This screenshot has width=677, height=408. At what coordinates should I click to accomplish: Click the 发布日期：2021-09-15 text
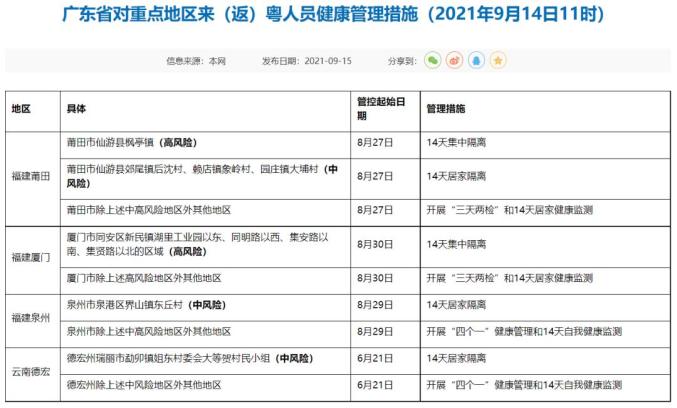[307, 61]
